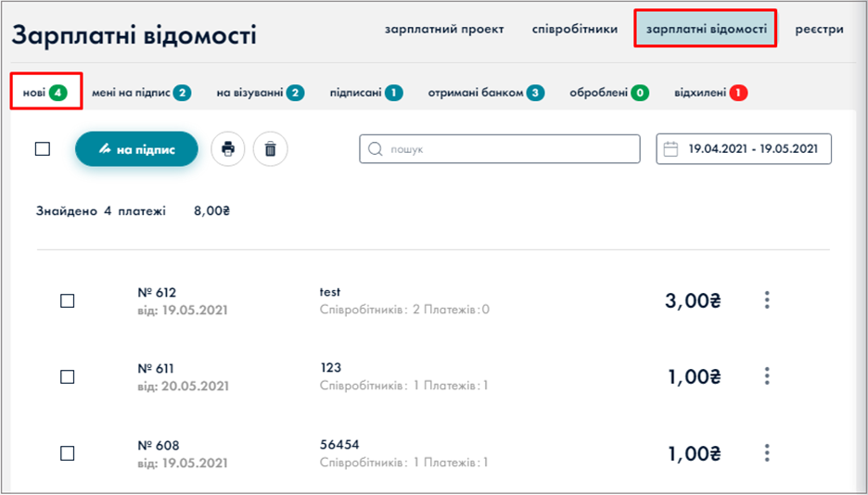
Task: Open three-dot menu for payroll № 612
Action: point(767,299)
